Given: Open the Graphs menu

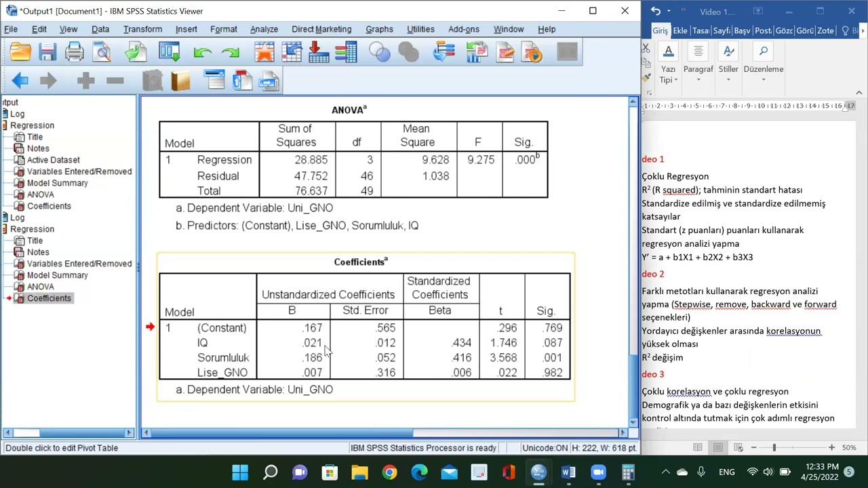Looking at the screenshot, I should pos(379,29).
